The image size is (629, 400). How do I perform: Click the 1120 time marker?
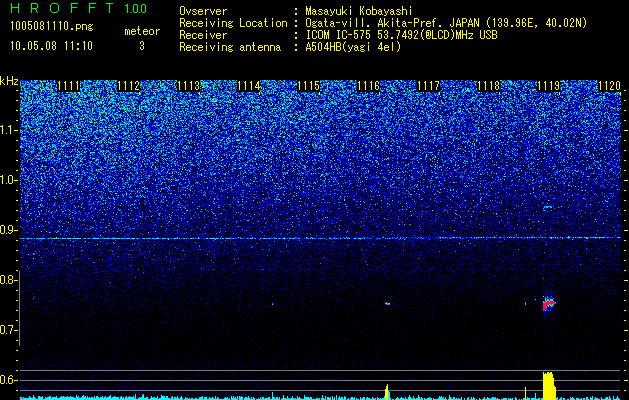click(x=609, y=86)
